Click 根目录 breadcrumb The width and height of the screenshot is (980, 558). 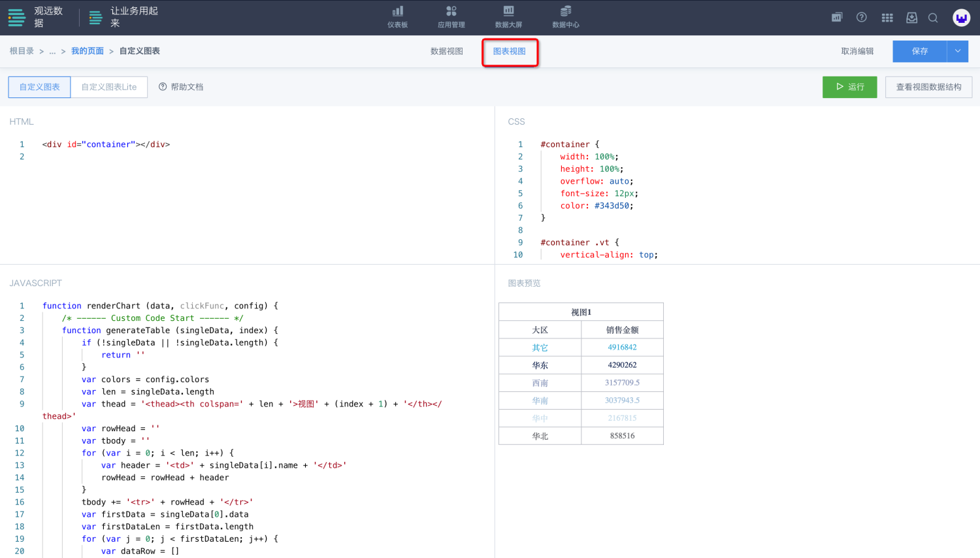point(22,51)
